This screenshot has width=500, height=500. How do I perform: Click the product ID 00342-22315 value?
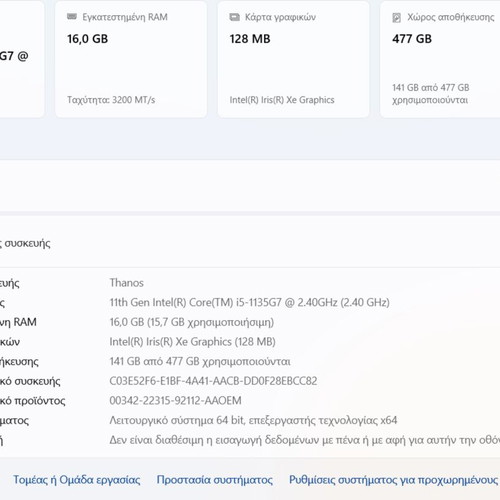(175, 400)
